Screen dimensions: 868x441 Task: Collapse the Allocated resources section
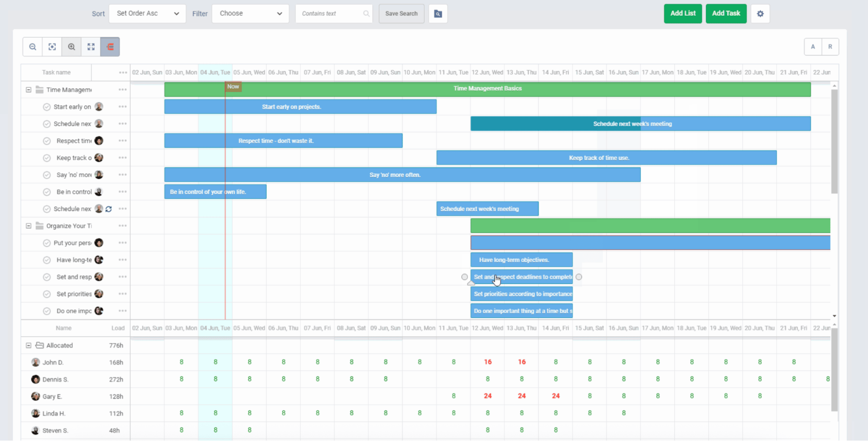[x=29, y=345]
